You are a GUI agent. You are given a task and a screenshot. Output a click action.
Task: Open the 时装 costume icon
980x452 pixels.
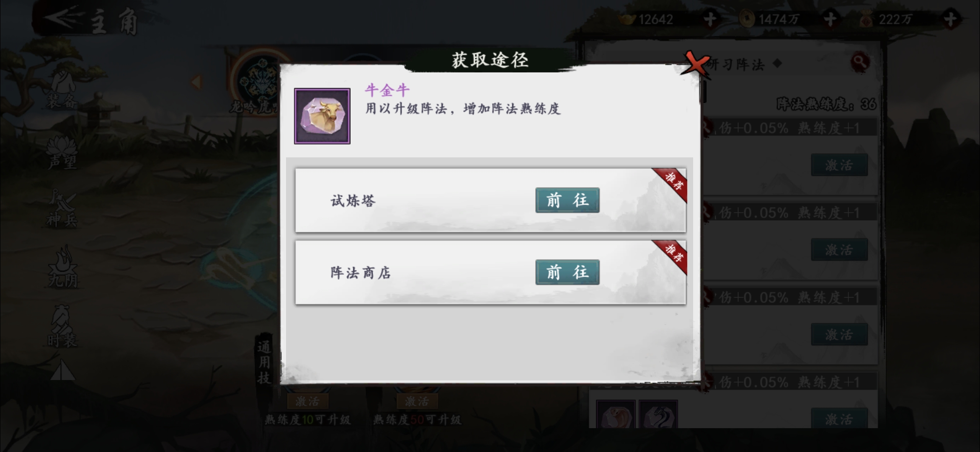click(x=62, y=326)
